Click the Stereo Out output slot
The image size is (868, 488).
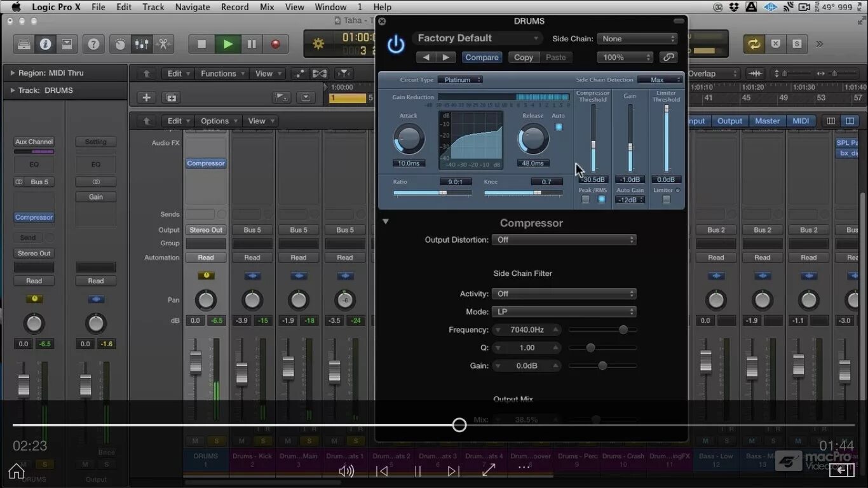[206, 230]
